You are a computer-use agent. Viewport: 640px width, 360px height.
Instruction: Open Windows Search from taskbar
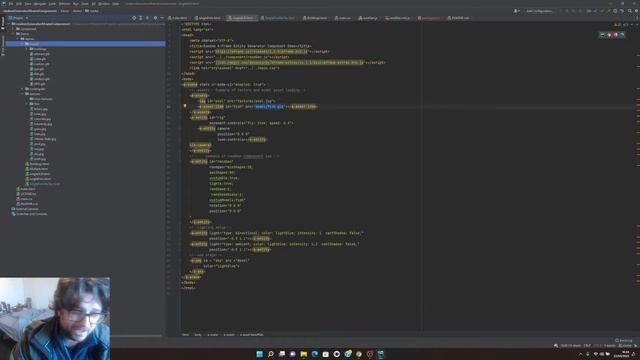(x=270, y=354)
